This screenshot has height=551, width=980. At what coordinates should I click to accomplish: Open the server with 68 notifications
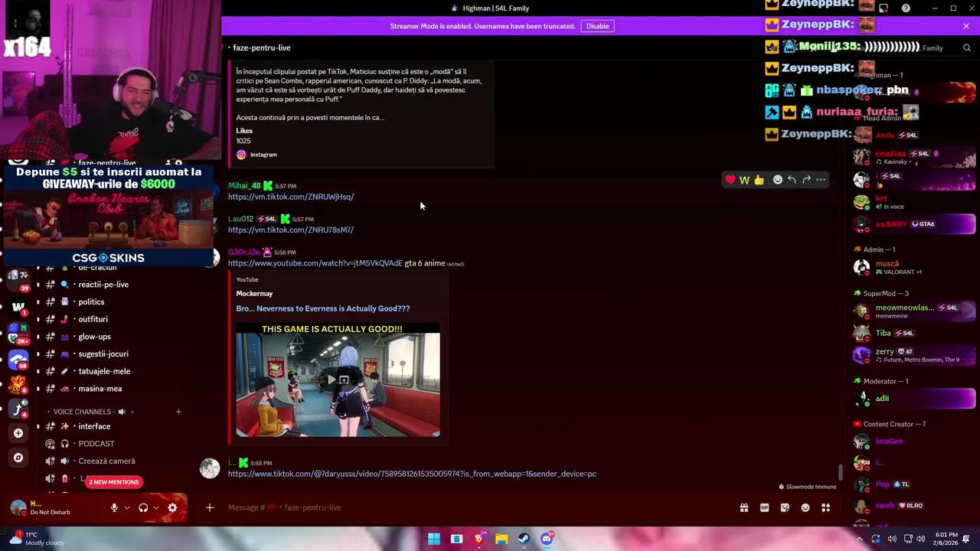coord(18,360)
